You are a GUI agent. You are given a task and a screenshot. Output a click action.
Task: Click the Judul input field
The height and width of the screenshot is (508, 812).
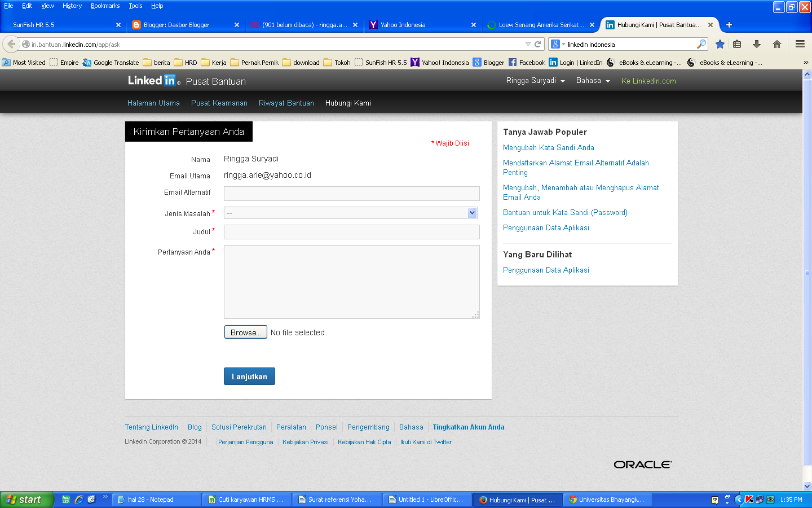click(x=351, y=231)
